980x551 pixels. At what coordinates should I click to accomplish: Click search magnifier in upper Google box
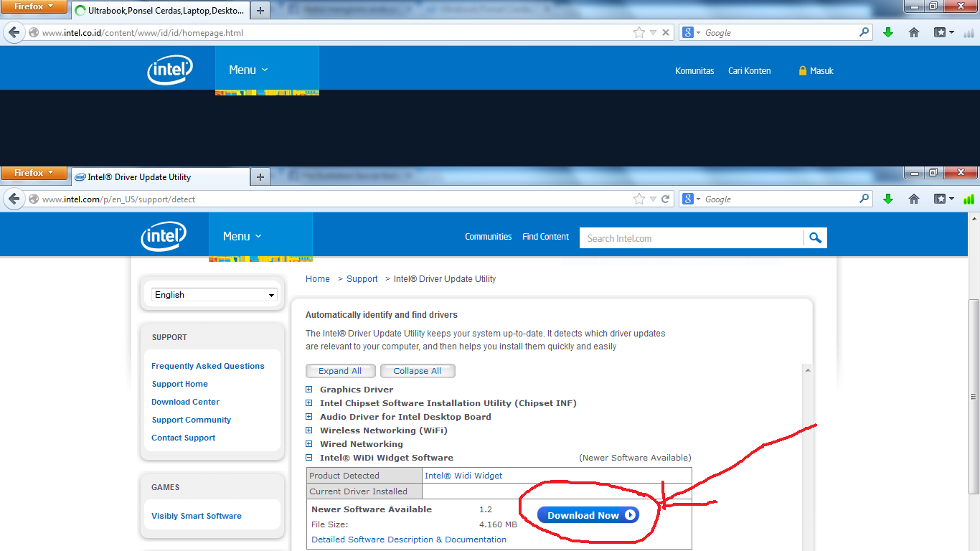(x=864, y=32)
